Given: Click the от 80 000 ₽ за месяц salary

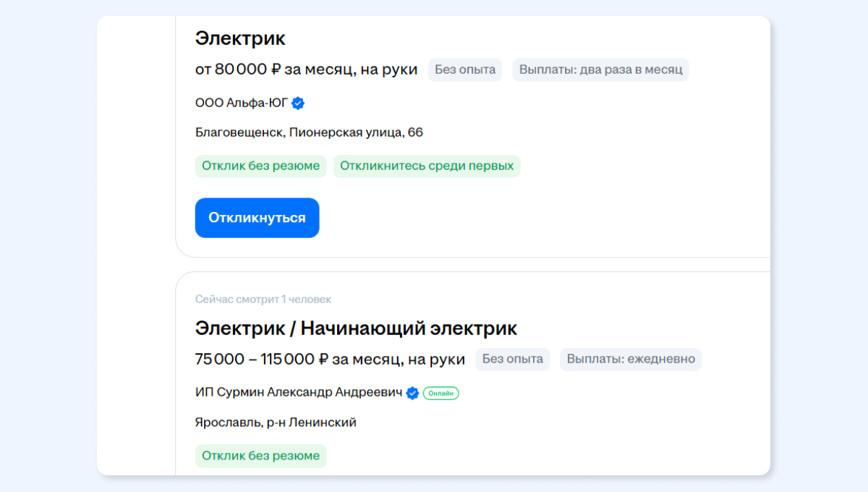Looking at the screenshot, I should pos(307,69).
